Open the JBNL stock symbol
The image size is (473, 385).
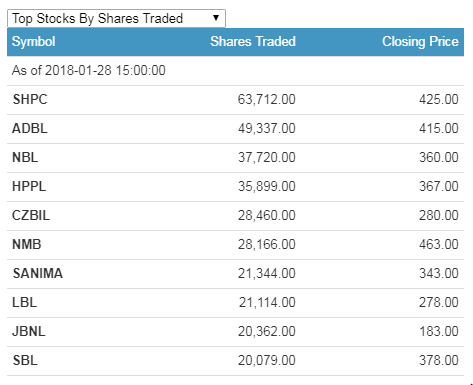pos(29,331)
